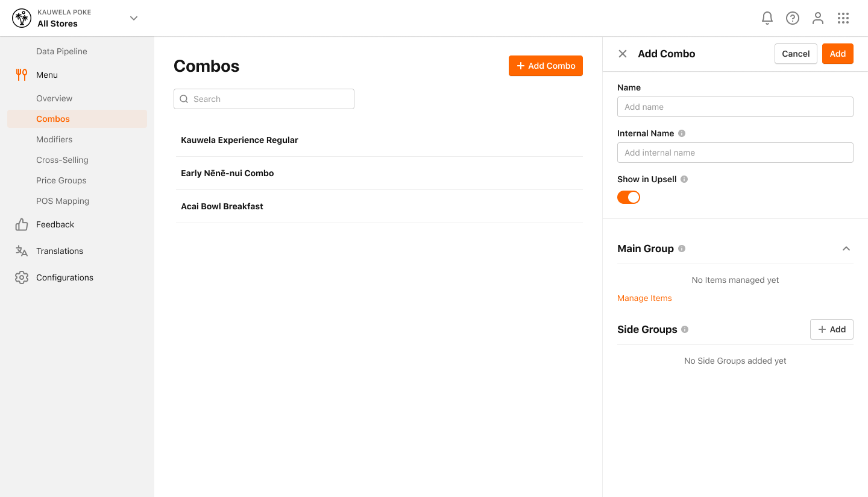This screenshot has height=497, width=868.
Task: Collapse the Main Group section
Action: coord(846,248)
